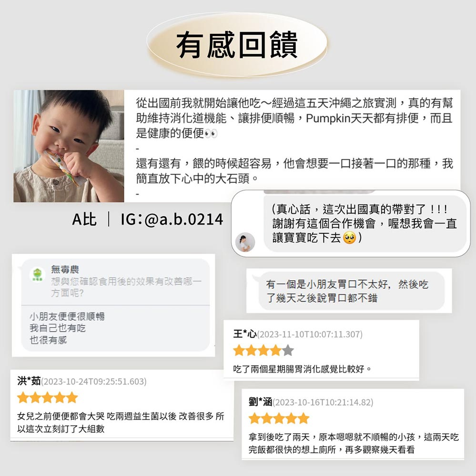476x476 pixels.
Task: Click the first star in 王*心 rating
Action: click(239, 350)
